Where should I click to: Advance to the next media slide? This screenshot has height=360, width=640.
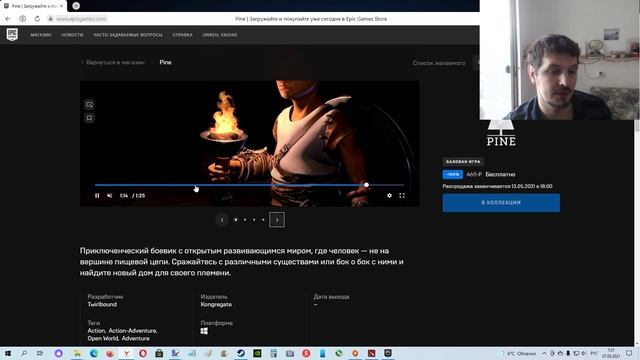tap(277, 220)
